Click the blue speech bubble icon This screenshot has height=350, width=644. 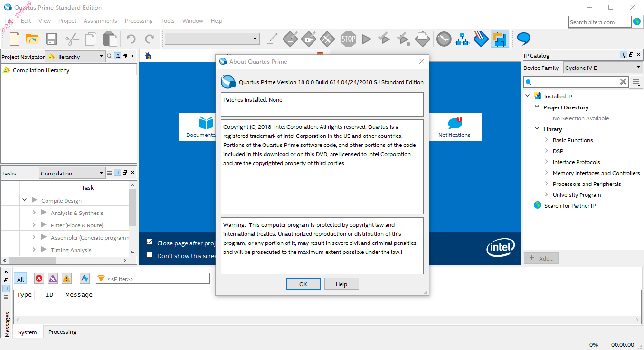[x=523, y=39]
